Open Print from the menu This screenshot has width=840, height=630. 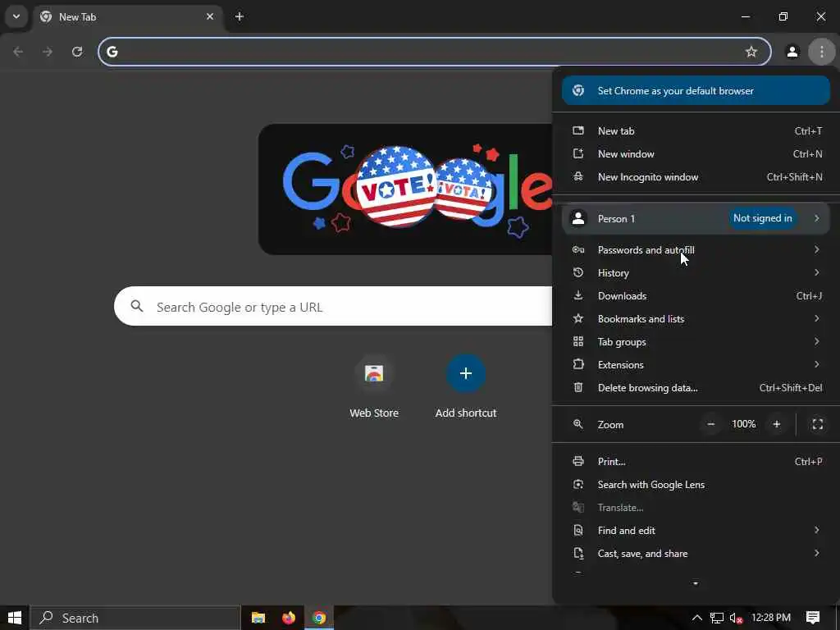click(x=696, y=461)
